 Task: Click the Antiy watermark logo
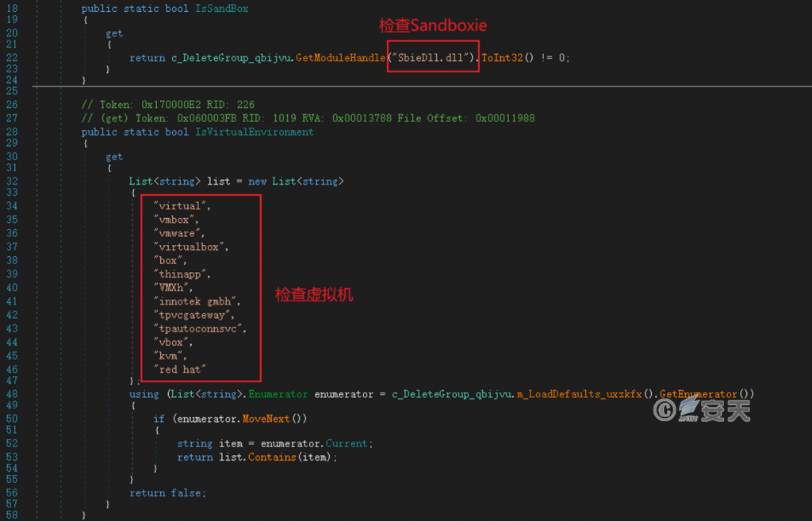pyautogui.click(x=701, y=409)
